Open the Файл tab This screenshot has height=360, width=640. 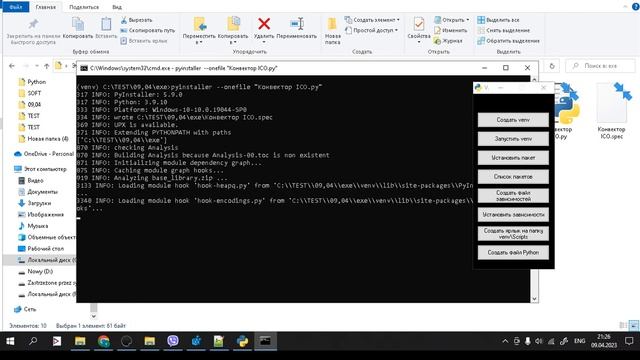[16, 7]
